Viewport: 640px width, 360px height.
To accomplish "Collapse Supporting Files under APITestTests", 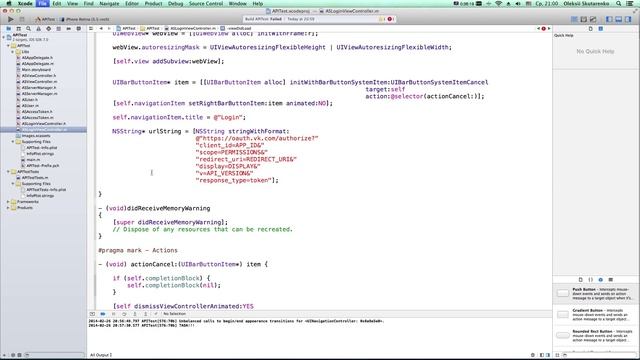I will [x=13, y=184].
